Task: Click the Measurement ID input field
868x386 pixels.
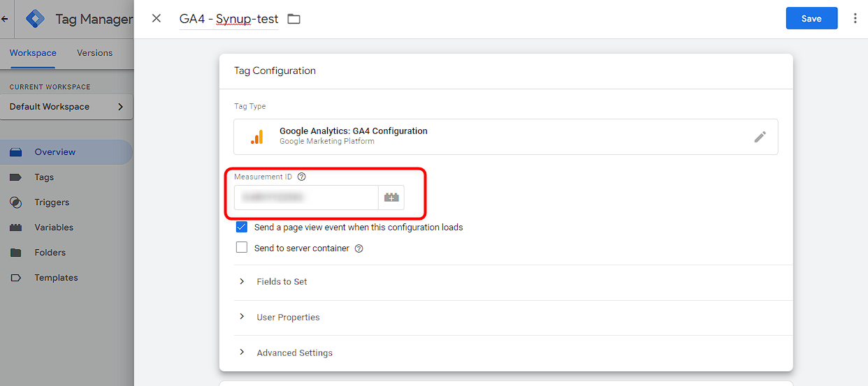Action: (x=306, y=198)
